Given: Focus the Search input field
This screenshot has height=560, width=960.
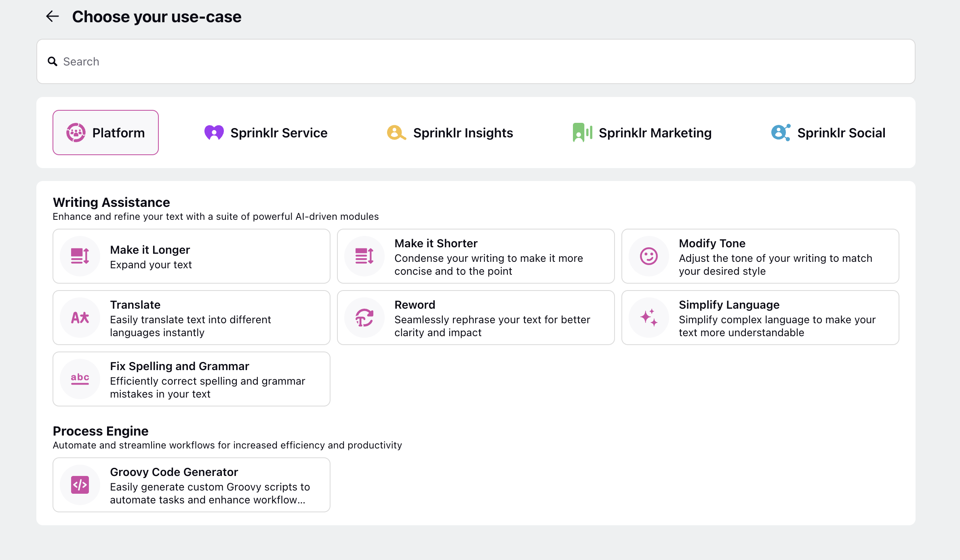Looking at the screenshot, I should tap(476, 61).
